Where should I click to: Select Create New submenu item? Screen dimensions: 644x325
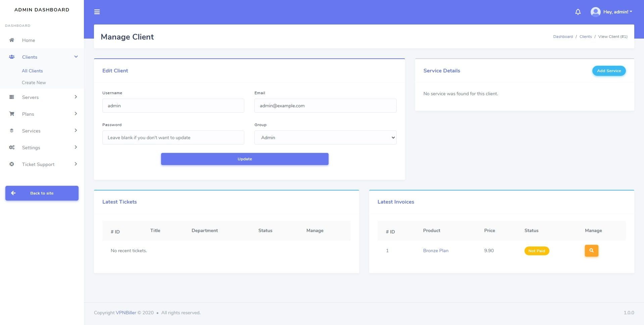coord(34,83)
